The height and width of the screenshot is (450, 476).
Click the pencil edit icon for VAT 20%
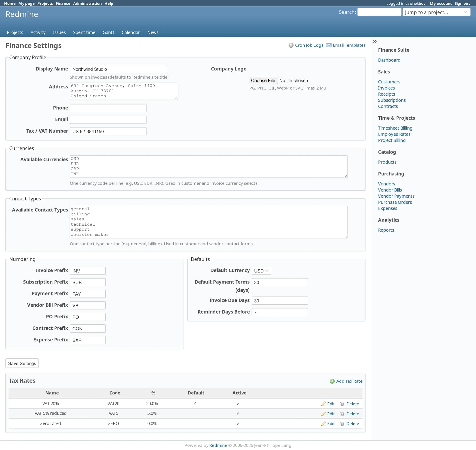tap(323, 404)
